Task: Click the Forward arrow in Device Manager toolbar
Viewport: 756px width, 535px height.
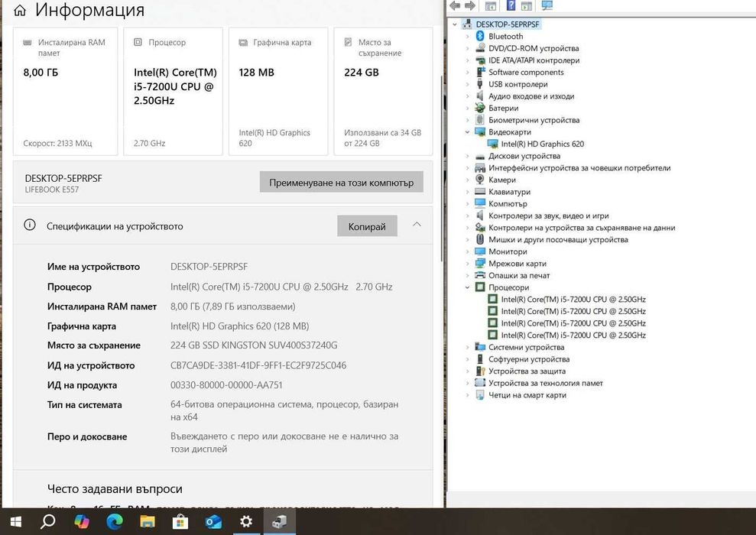Action: point(470,6)
